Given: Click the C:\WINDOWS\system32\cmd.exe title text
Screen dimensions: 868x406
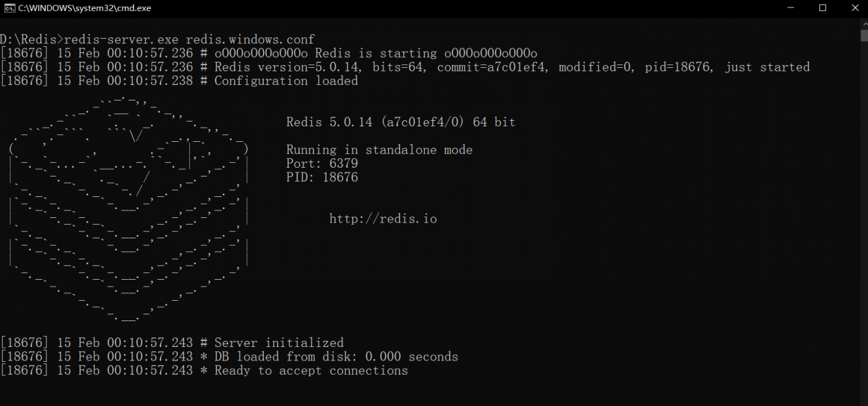Looking at the screenshot, I should point(85,8).
